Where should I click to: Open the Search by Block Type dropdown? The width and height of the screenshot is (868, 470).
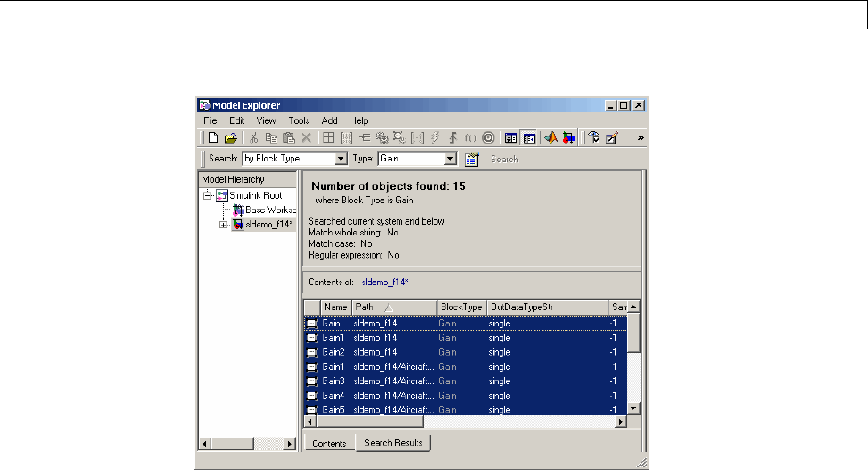(341, 159)
